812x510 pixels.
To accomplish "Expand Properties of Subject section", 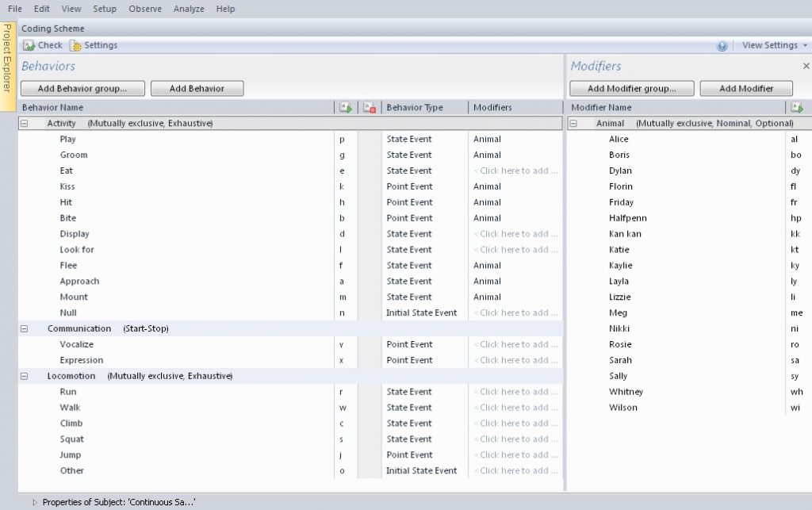I will [34, 502].
